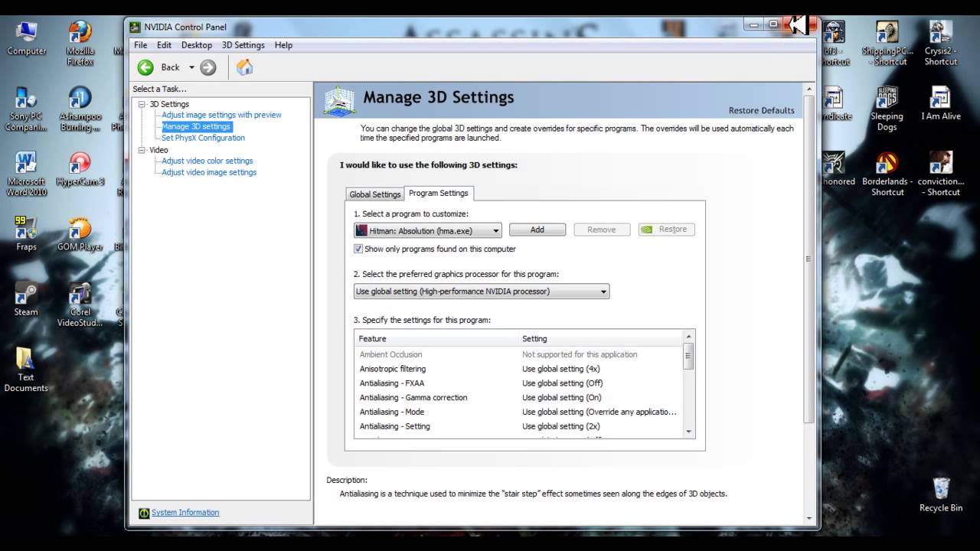Click the System Information icon at bottom left
980x551 pixels.
144,513
